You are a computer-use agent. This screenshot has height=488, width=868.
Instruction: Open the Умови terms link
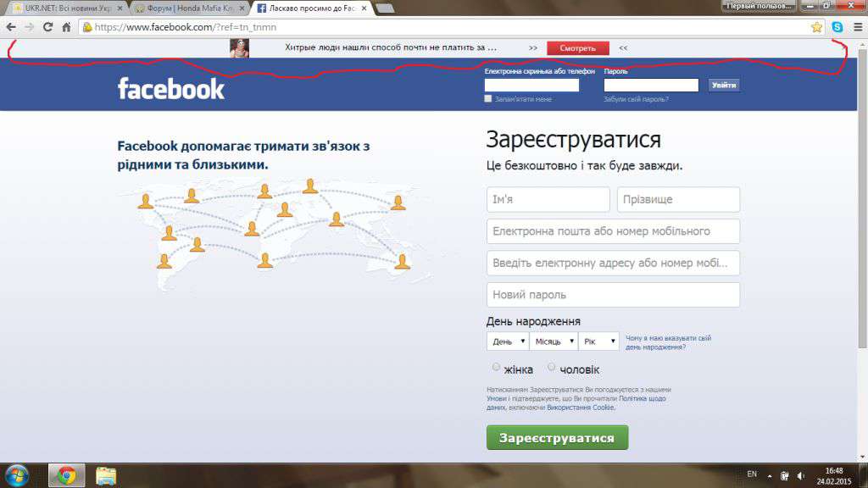(x=496, y=398)
